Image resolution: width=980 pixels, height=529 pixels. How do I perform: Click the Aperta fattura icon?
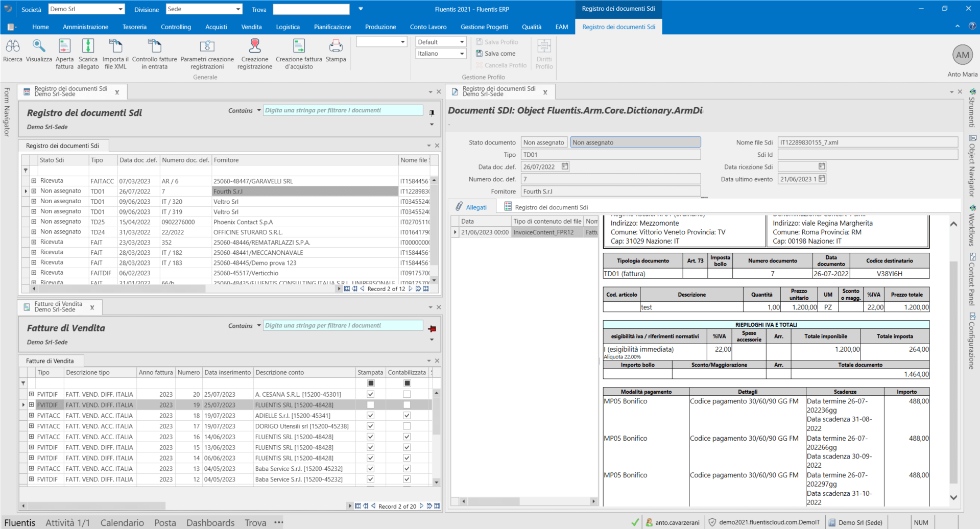tap(64, 46)
